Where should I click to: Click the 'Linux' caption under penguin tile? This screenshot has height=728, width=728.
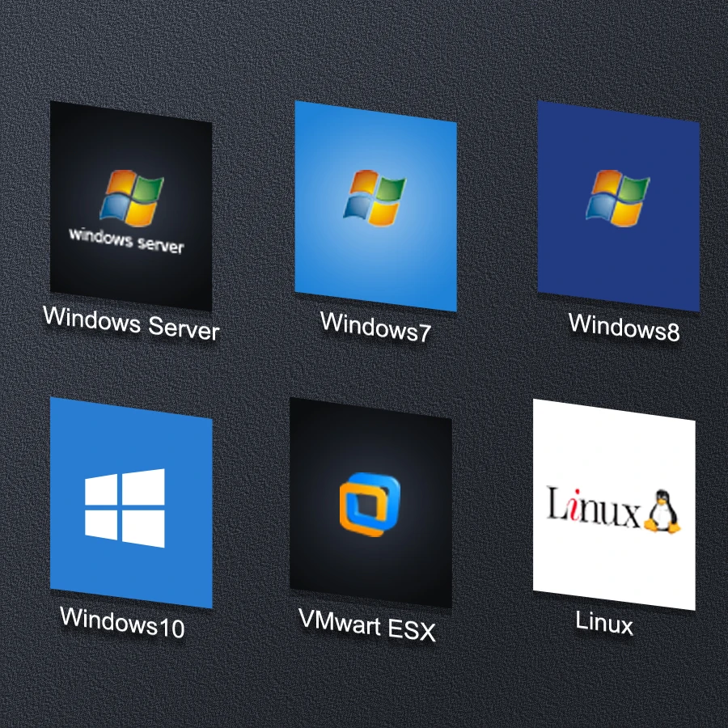[x=604, y=622]
